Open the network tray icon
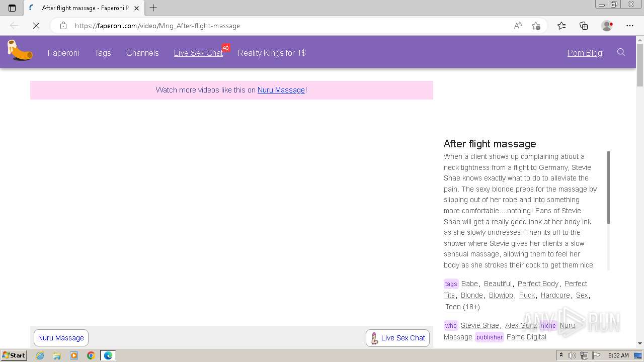 pyautogui.click(x=584, y=355)
